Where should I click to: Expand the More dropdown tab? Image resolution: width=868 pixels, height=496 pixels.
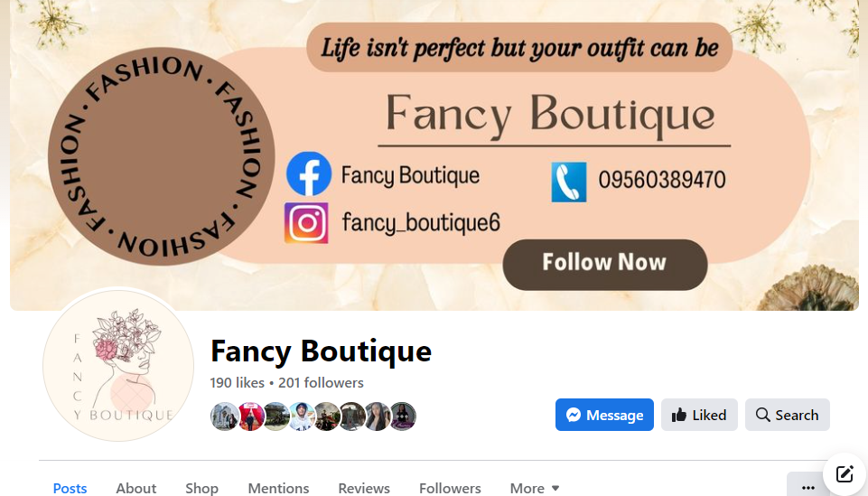535,488
